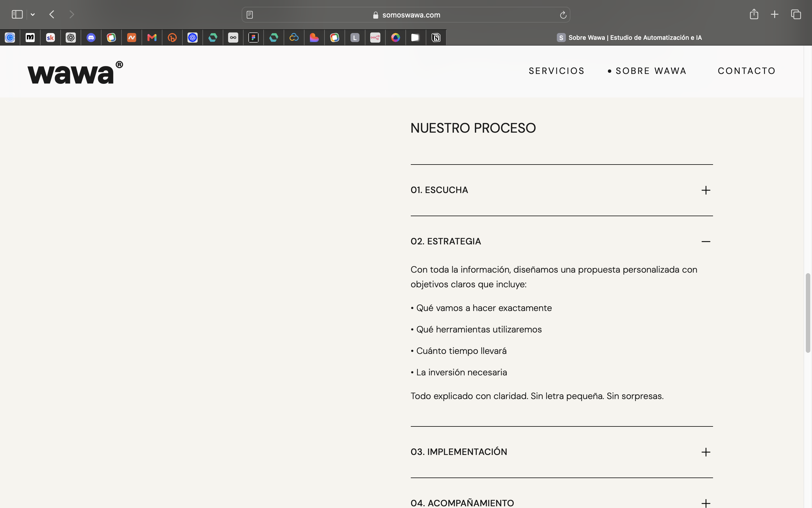Open the infinity symbol pinned tab
The width and height of the screenshot is (812, 508).
(x=233, y=38)
